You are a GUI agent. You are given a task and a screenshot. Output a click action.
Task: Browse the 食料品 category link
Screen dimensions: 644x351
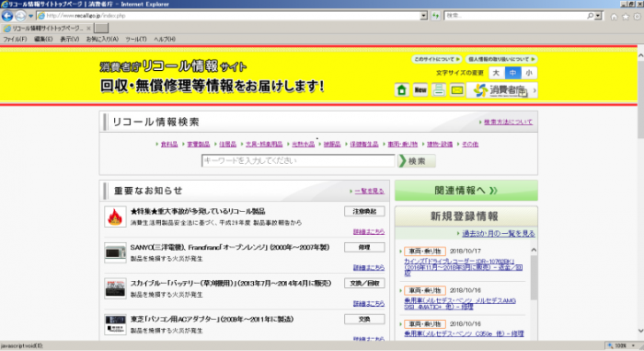tap(169, 144)
